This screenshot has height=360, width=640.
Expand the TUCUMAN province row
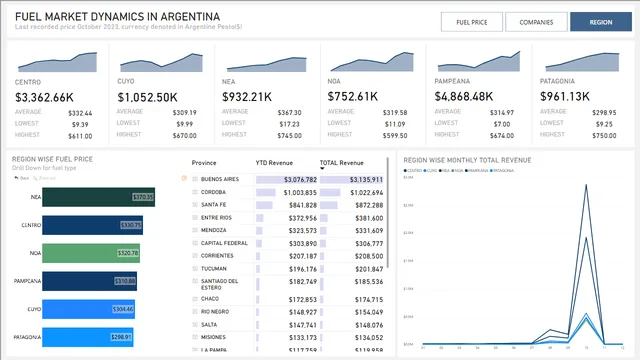tap(195, 269)
